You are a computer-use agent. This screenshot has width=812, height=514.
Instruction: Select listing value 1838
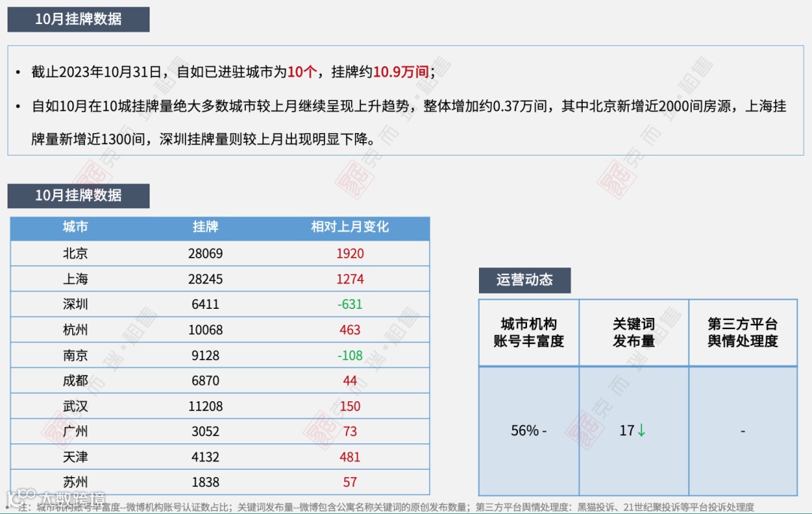205,482
